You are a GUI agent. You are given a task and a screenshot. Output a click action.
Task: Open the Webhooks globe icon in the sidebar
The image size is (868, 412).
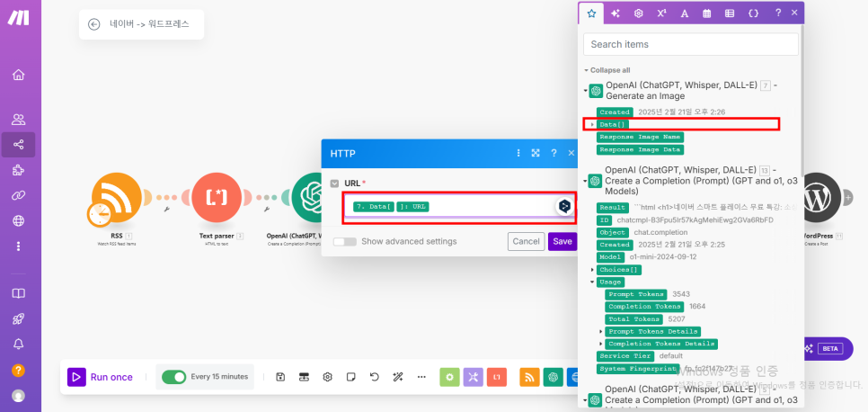18,220
